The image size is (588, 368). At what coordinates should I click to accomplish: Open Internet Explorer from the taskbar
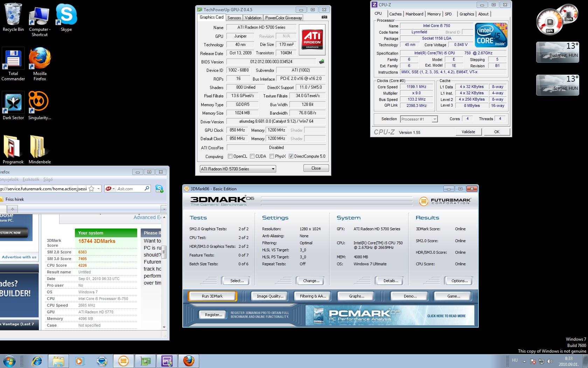click(x=36, y=361)
